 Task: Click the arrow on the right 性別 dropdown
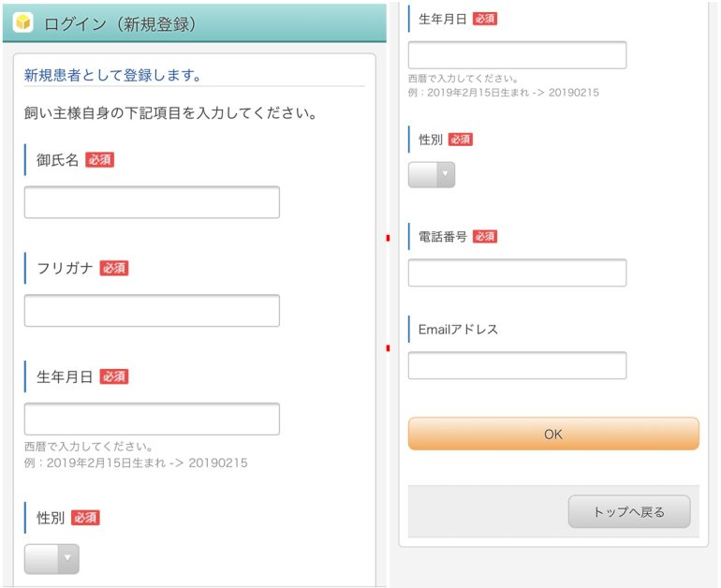coord(445,175)
